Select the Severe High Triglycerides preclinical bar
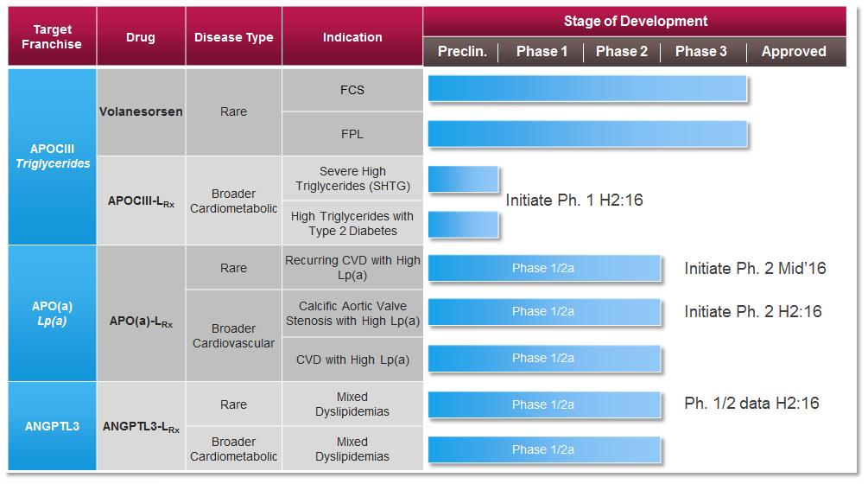This screenshot has width=868, height=484. (463, 179)
